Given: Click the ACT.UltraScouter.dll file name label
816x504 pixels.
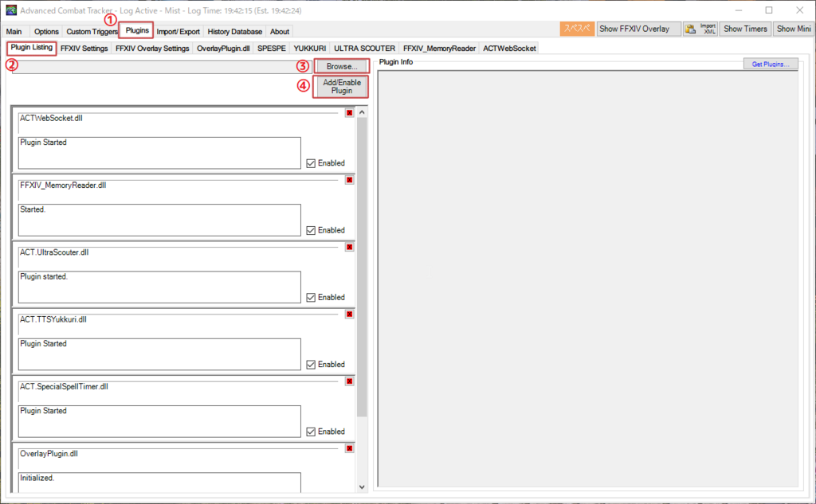Looking at the screenshot, I should (54, 252).
